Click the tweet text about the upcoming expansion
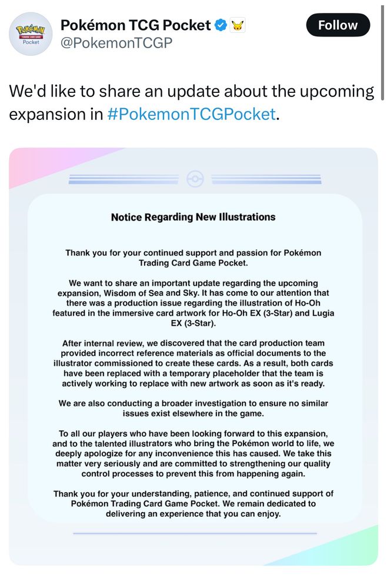The image size is (387, 588). tap(191, 103)
